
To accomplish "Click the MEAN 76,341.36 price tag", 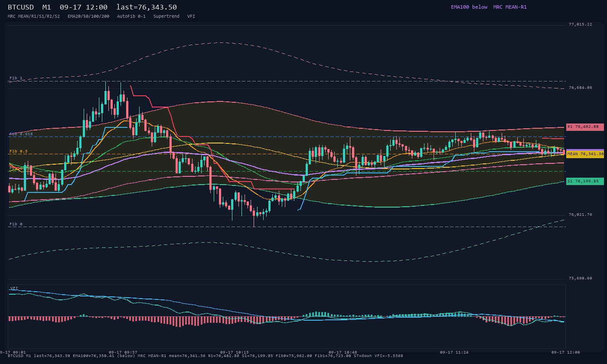I will [x=585, y=154].
